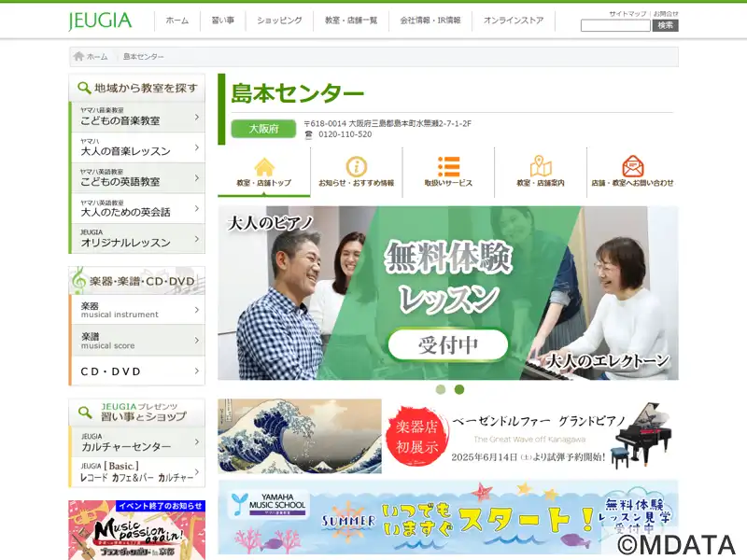
Task: Click the phone number 0120-110-520
Action: [345, 134]
